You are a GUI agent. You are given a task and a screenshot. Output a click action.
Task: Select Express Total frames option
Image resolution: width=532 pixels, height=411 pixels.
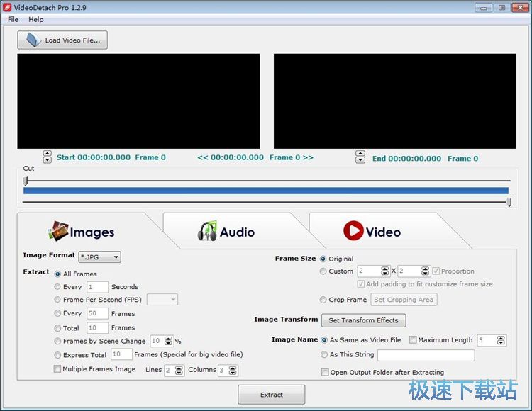coord(57,355)
